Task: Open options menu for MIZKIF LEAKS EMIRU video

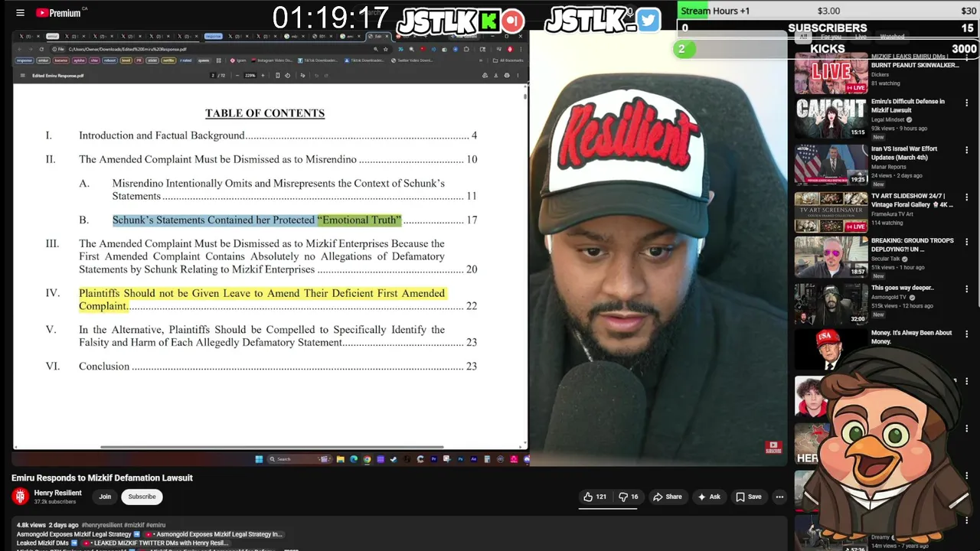Action: click(967, 57)
